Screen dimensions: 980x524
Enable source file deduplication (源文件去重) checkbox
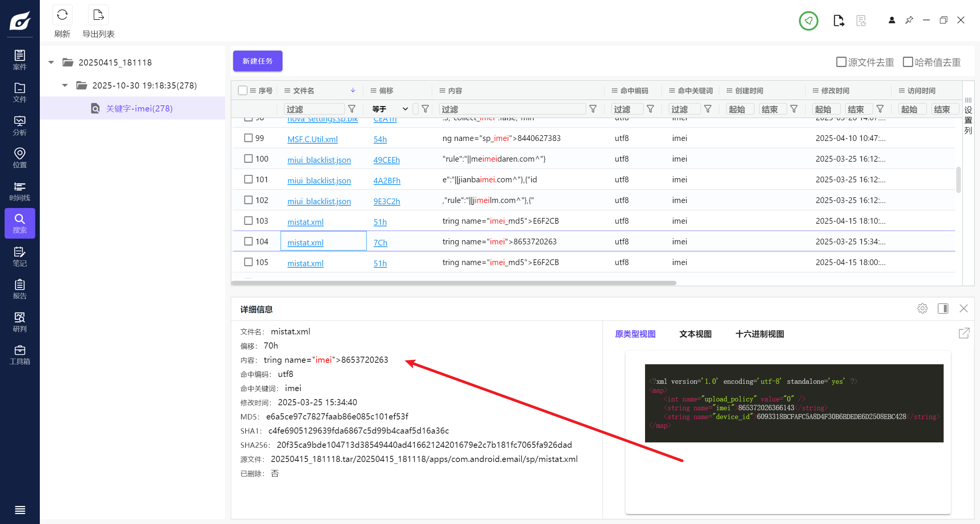click(841, 62)
